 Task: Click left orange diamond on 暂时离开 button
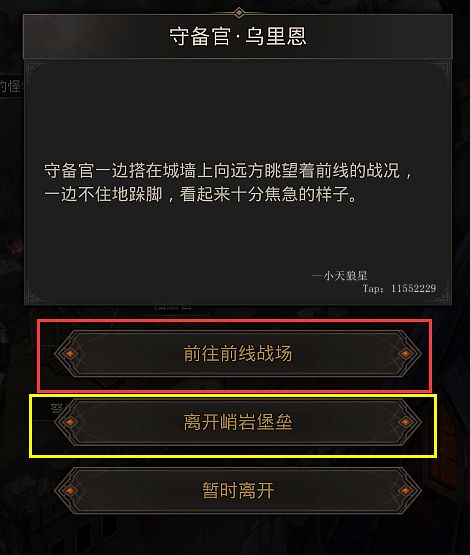(x=70, y=491)
